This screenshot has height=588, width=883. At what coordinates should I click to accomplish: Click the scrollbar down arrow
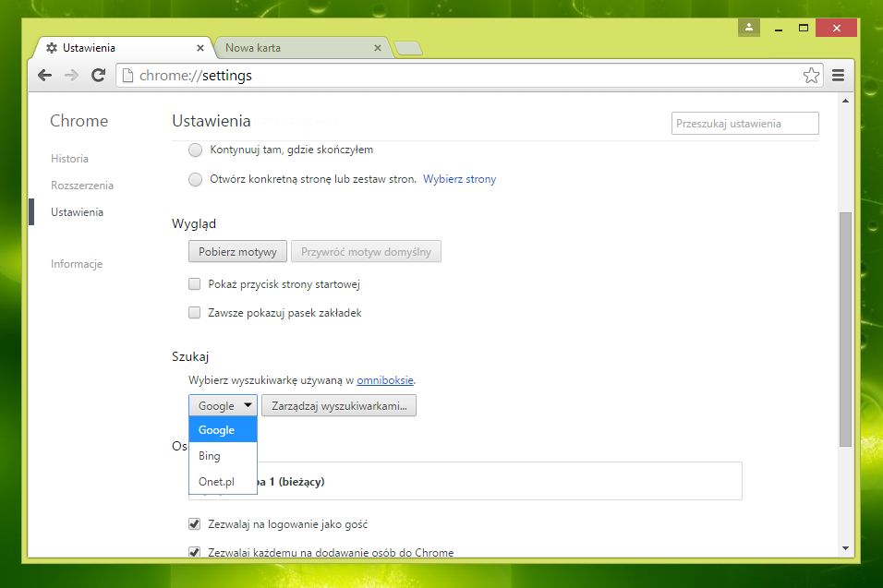coord(845,548)
